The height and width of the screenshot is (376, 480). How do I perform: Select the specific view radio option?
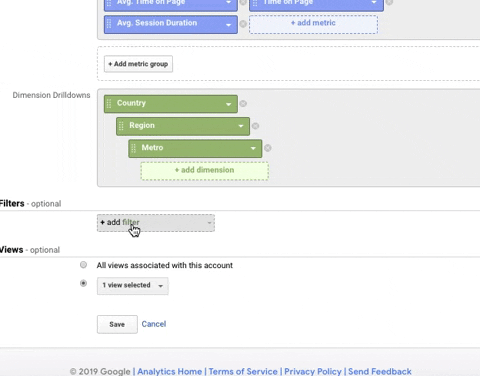click(x=83, y=283)
